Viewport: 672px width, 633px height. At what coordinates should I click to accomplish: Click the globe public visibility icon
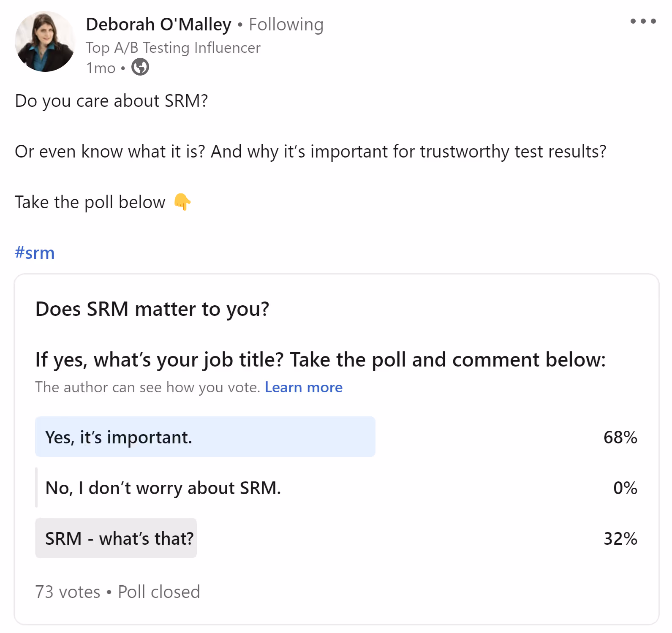click(139, 67)
